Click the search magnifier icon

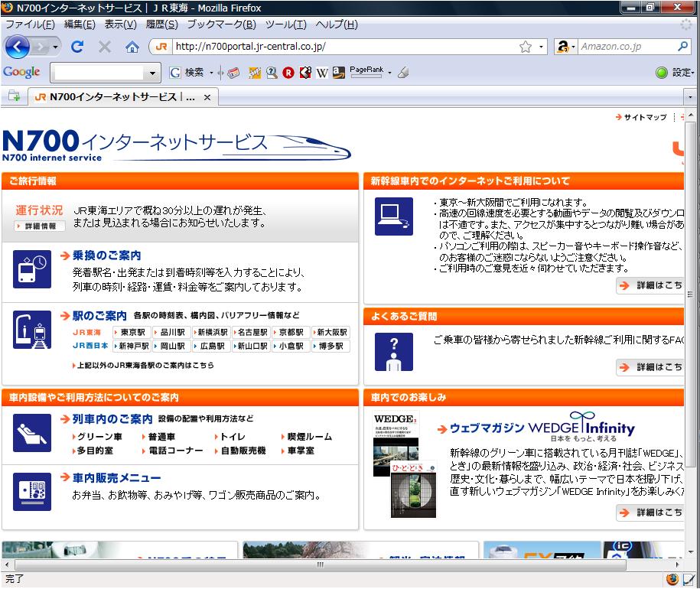[682, 46]
